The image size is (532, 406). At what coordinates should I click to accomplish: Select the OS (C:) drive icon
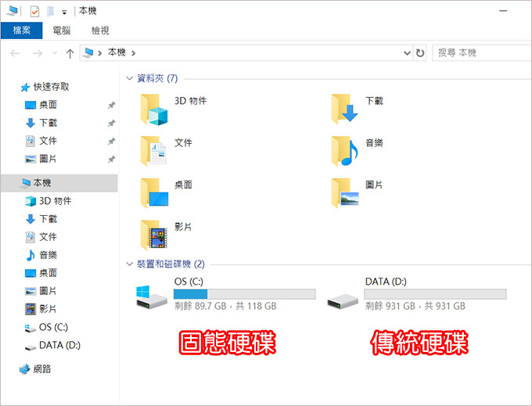click(151, 296)
